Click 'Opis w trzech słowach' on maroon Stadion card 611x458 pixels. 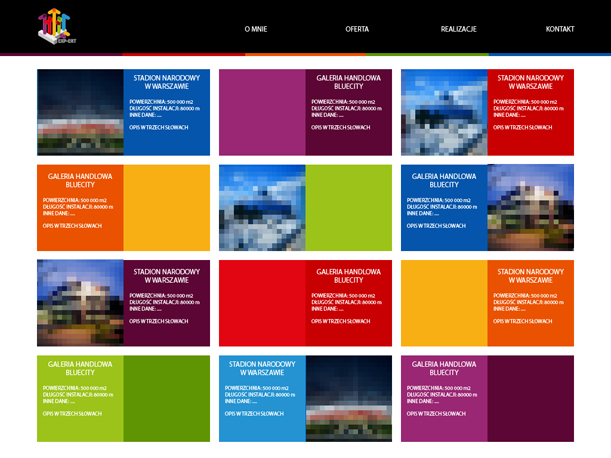159,321
